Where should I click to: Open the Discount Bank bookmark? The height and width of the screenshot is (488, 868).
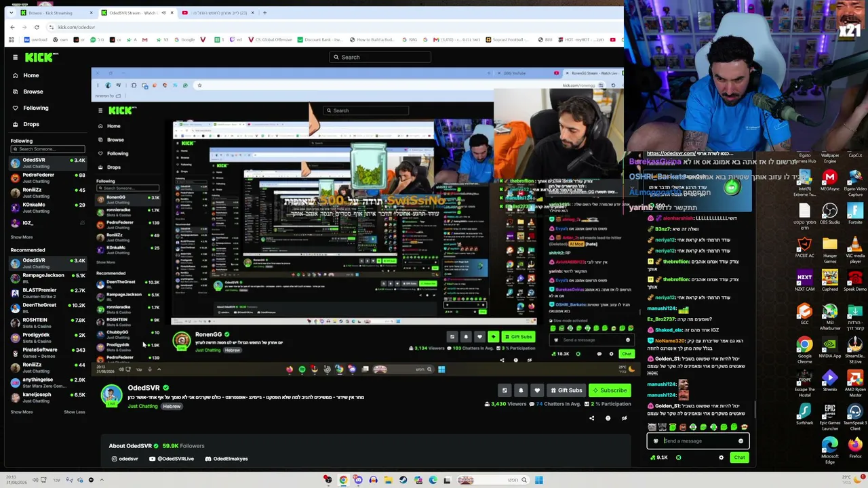tap(320, 40)
